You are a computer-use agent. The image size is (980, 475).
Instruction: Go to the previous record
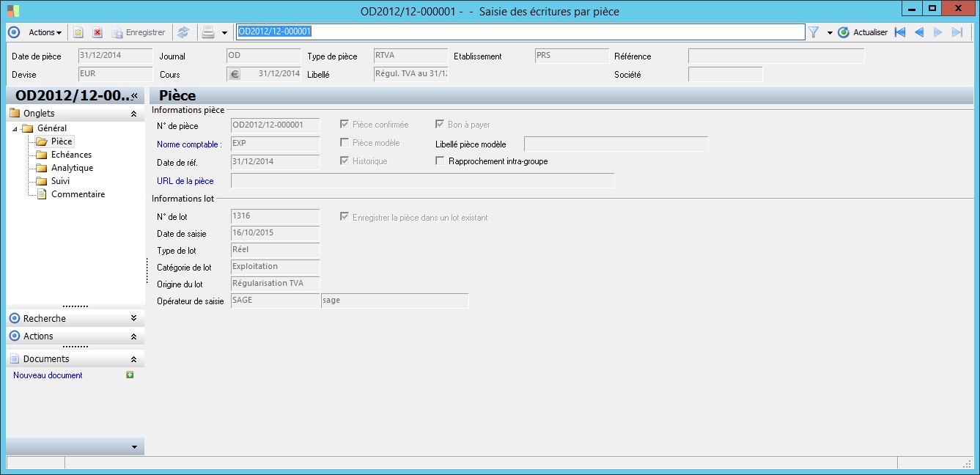(919, 32)
